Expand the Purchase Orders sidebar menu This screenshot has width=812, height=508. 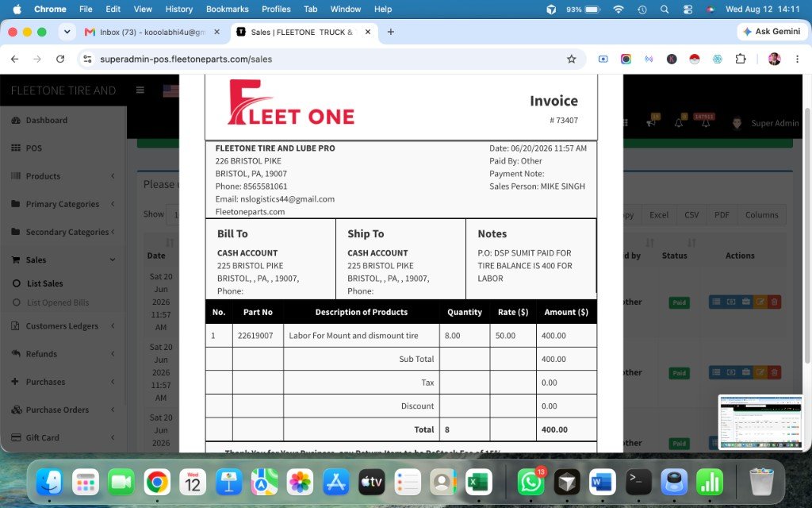pos(62,410)
